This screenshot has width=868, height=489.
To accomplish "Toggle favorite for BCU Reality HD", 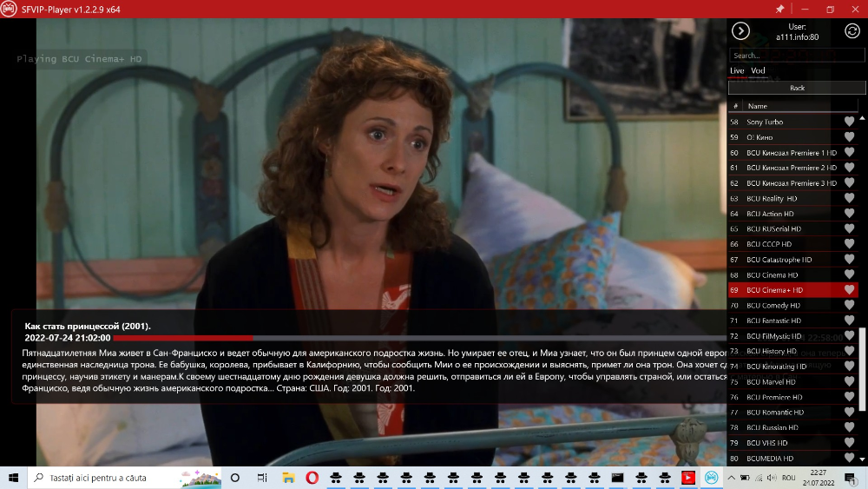I will coord(849,198).
